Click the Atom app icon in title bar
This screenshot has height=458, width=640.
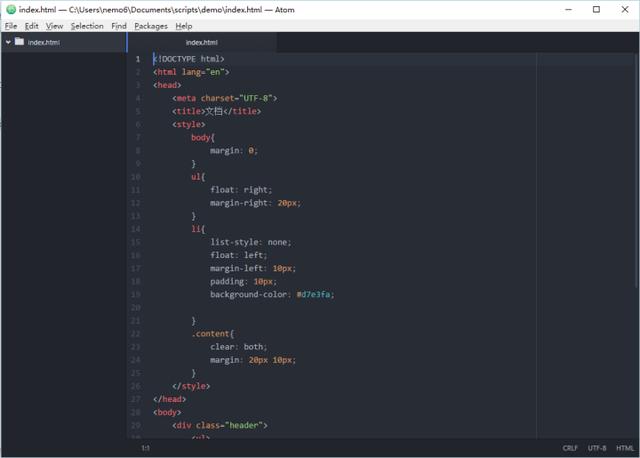[x=10, y=9]
